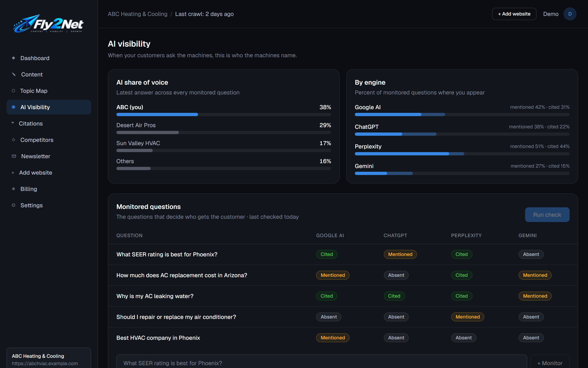Click the GEMINI column header
The width and height of the screenshot is (588, 368).
tap(528, 235)
